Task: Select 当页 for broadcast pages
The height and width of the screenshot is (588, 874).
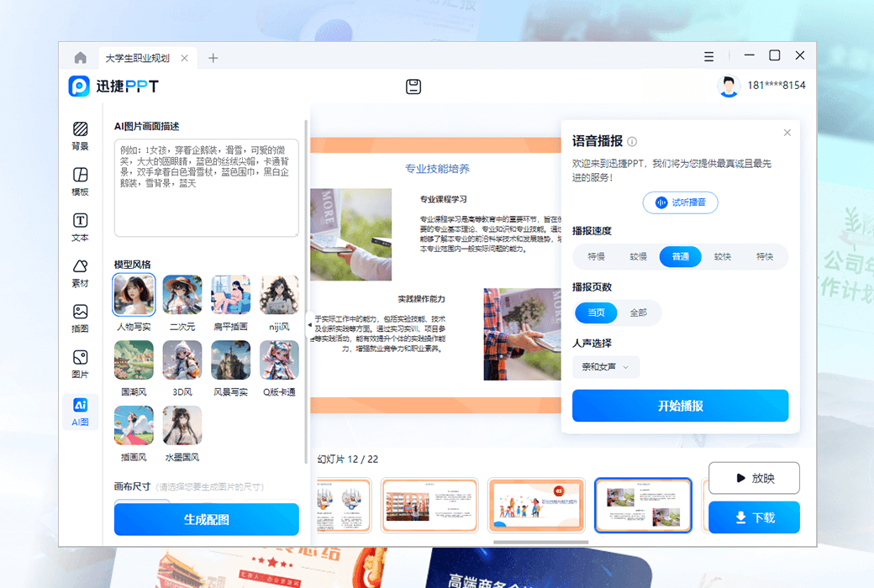Action: click(x=596, y=312)
